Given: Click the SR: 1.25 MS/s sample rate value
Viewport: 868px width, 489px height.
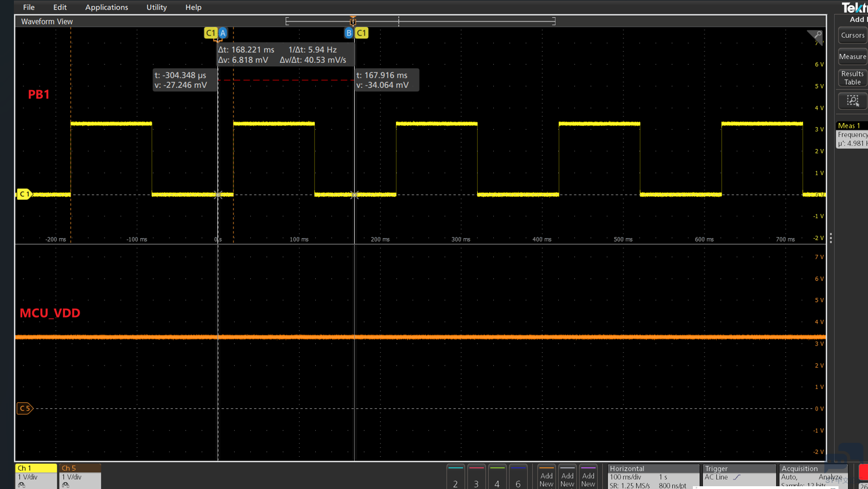Looking at the screenshot, I should (x=629, y=486).
